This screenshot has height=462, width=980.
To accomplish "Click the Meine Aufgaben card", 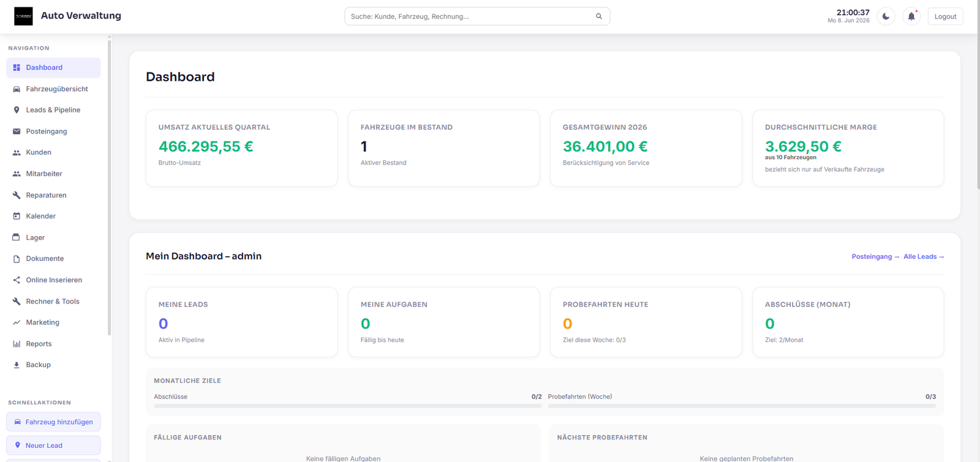I will 443,322.
